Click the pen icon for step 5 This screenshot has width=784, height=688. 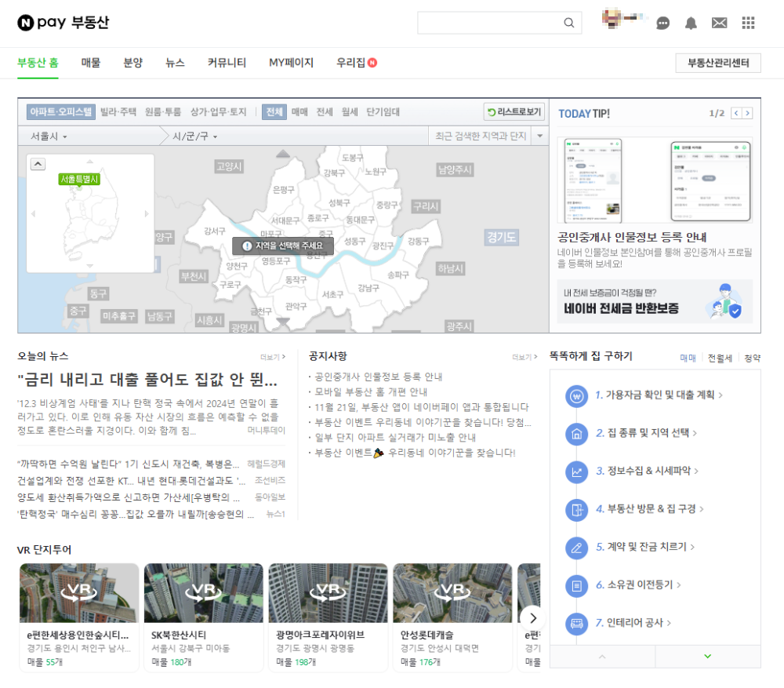(576, 548)
